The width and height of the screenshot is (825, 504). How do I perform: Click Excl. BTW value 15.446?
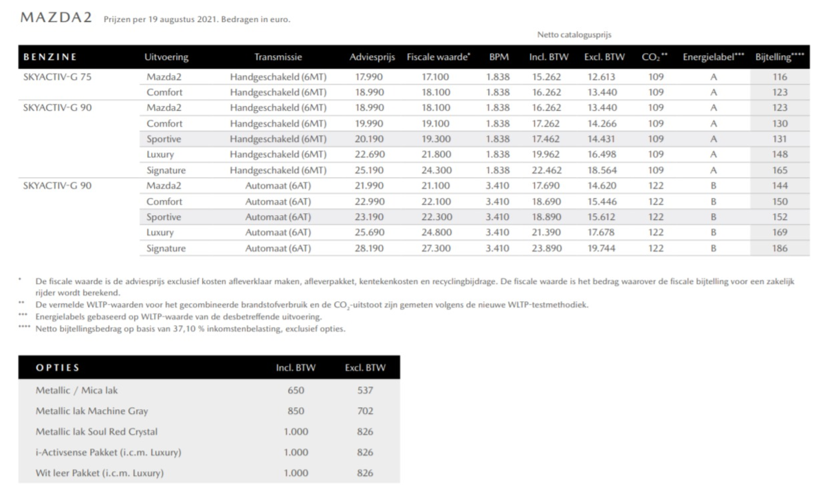pyautogui.click(x=603, y=201)
